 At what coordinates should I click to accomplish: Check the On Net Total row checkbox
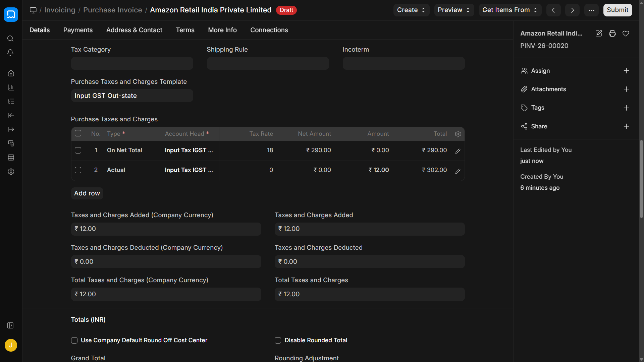[x=78, y=150]
